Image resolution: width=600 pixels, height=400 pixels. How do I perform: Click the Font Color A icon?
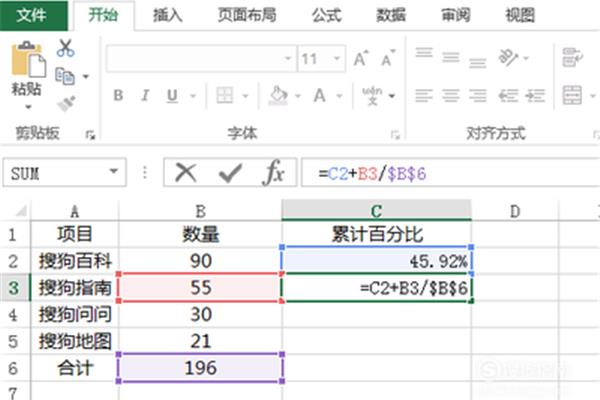[320, 95]
